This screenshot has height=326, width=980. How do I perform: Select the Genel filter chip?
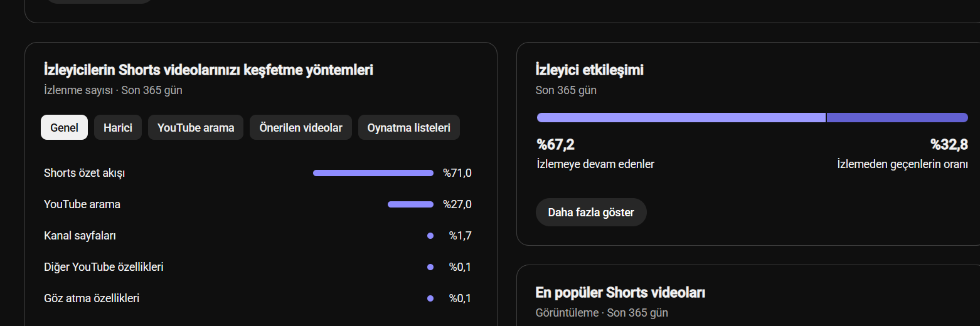click(x=64, y=127)
